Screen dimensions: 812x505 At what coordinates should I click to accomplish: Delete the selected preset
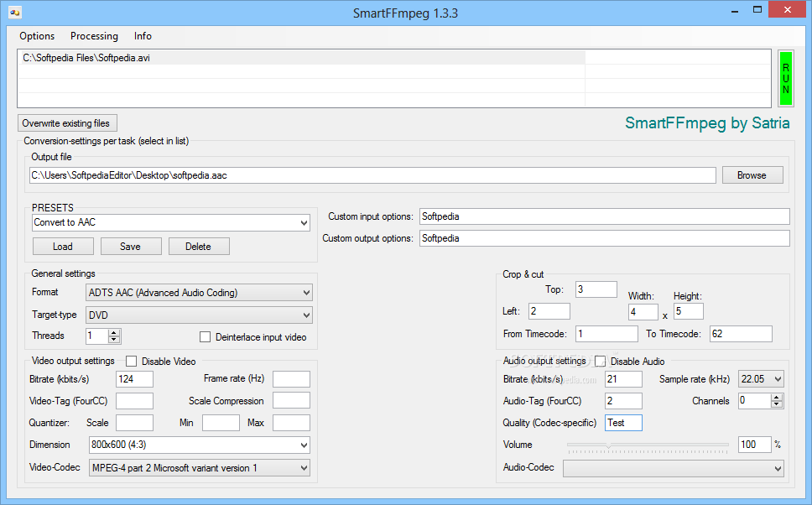[198, 247]
